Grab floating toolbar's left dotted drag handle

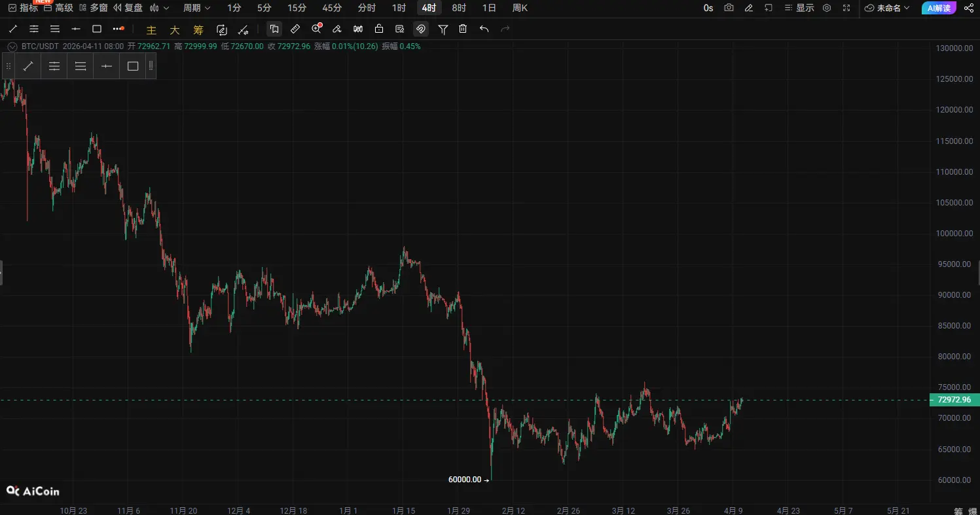9,66
